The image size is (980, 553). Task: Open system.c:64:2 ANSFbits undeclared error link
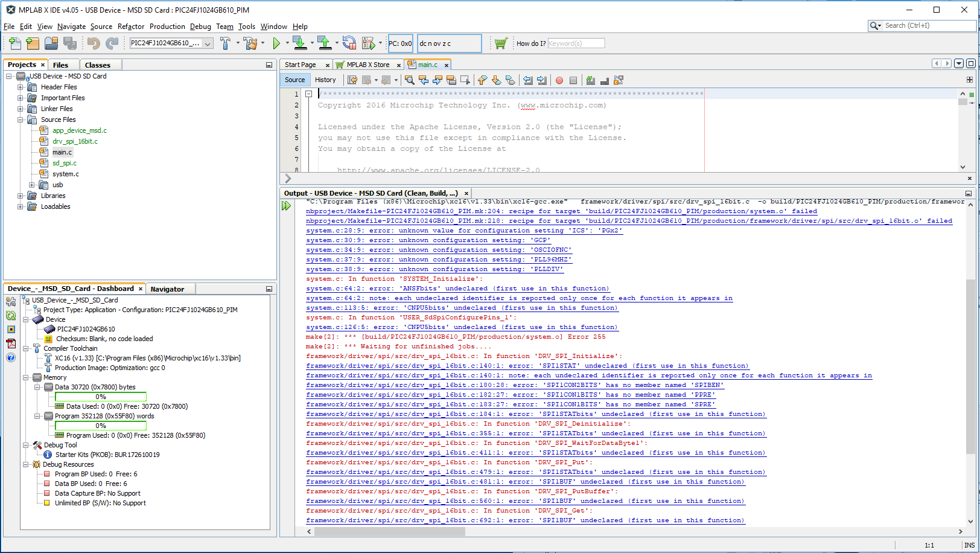[458, 289]
